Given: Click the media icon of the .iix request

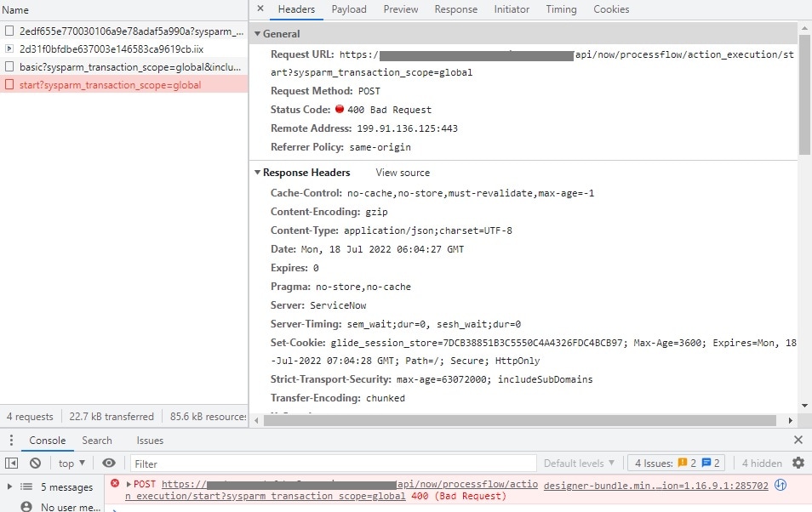Looking at the screenshot, I should click(9, 48).
